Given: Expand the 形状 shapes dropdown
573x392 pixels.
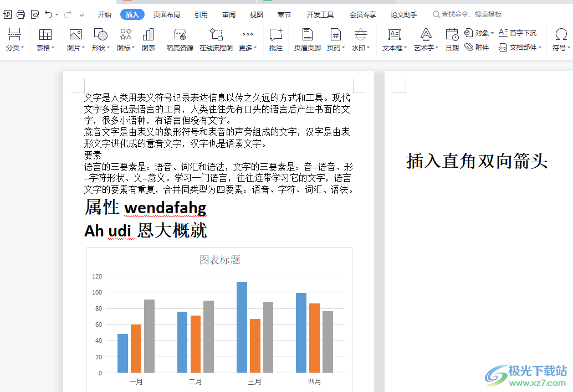Looking at the screenshot, I should click(x=108, y=48).
